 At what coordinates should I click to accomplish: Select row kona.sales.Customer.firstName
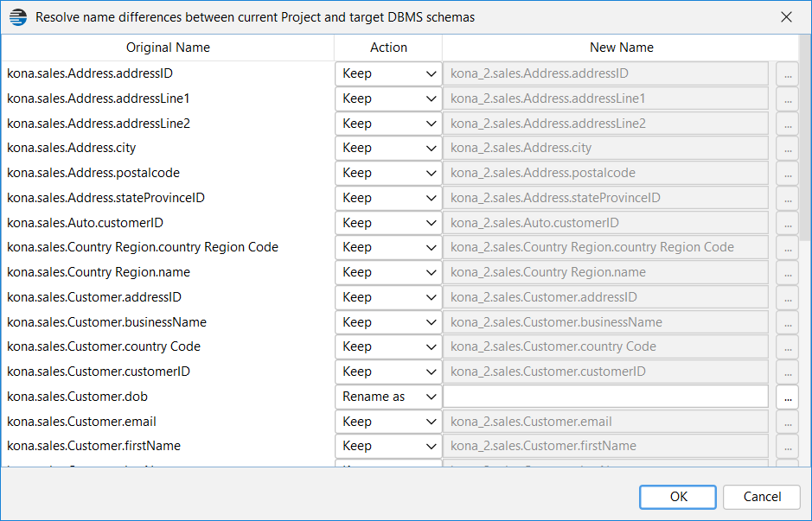tap(93, 446)
